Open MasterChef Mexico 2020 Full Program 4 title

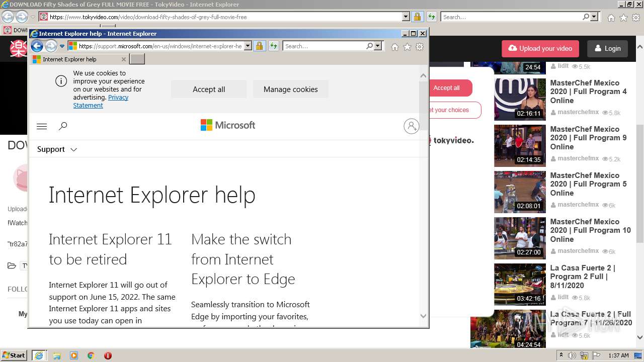pyautogui.click(x=588, y=92)
